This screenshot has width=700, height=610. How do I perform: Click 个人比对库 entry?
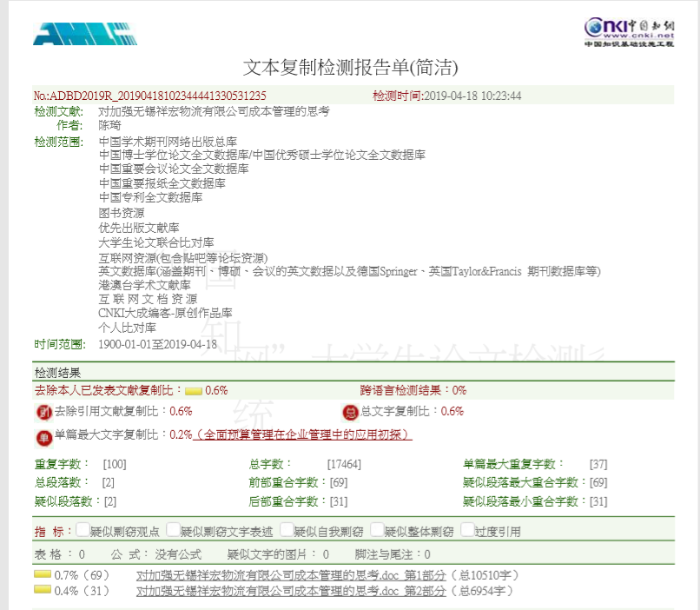(x=127, y=328)
